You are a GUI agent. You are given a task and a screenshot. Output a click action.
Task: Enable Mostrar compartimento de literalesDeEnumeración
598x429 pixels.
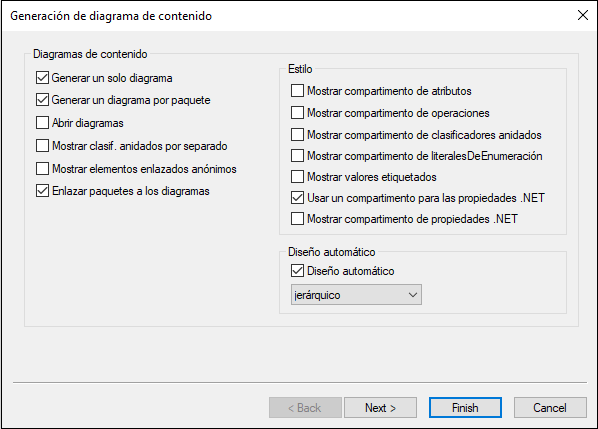(x=297, y=156)
